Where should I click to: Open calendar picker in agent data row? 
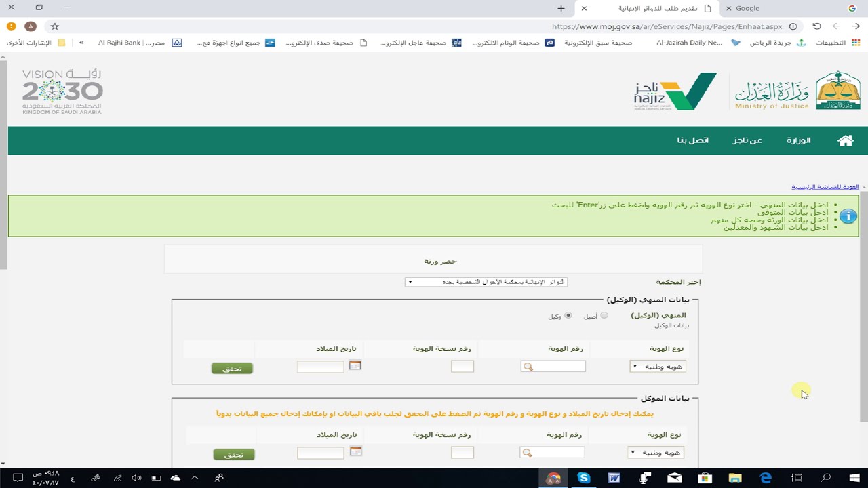[355, 365]
